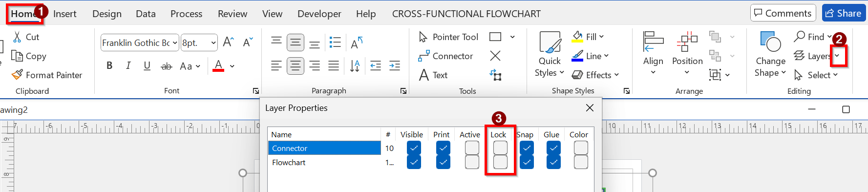This screenshot has width=868, height=192.
Task: Select the Connector layer name row
Action: (x=324, y=148)
